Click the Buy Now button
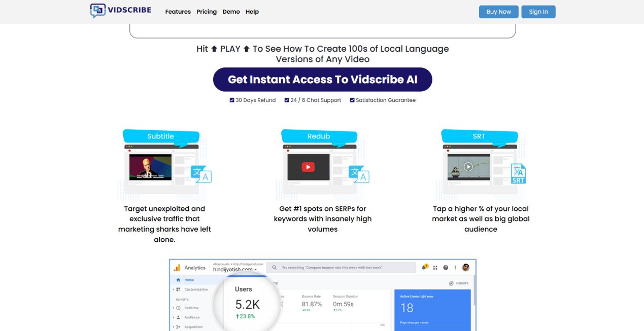Screen dimensions: 644x331 click(499, 12)
